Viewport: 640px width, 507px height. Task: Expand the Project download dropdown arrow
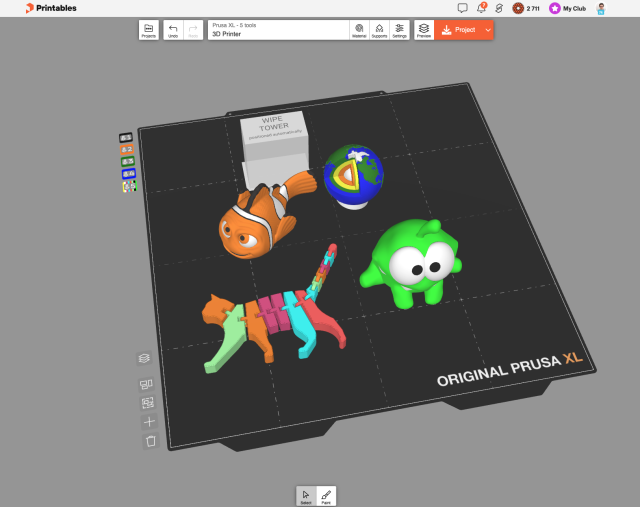[x=488, y=30]
